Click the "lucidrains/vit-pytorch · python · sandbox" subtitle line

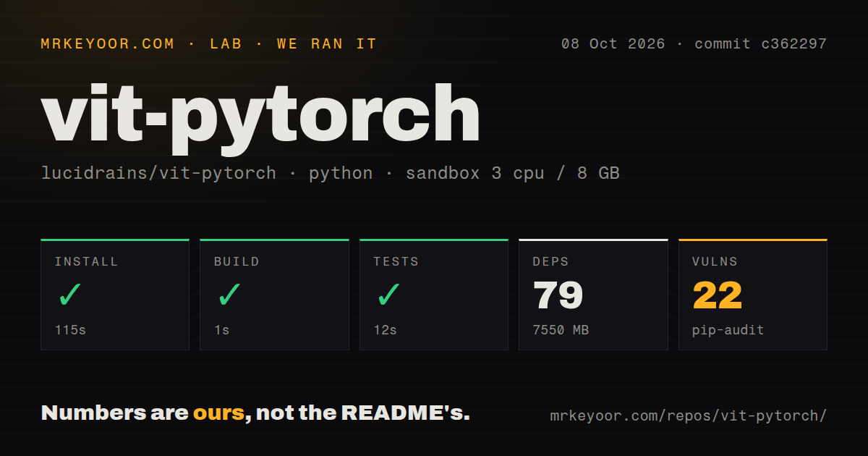330,174
